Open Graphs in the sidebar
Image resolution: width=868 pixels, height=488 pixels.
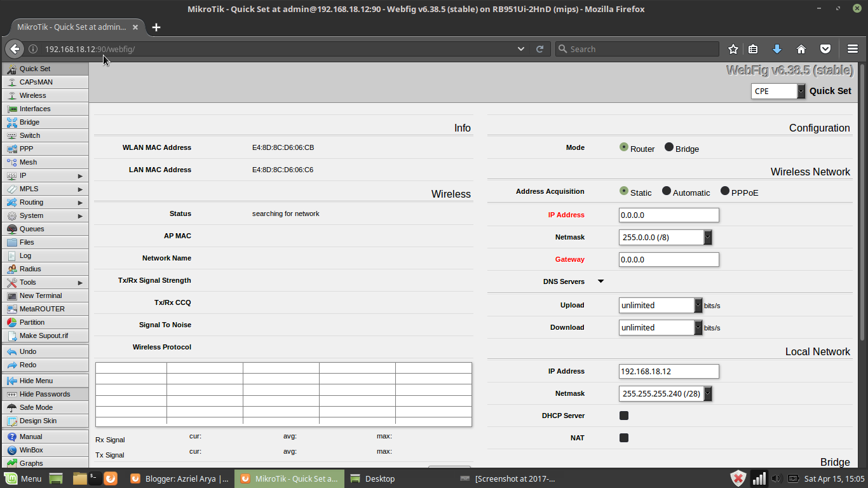tap(44, 463)
